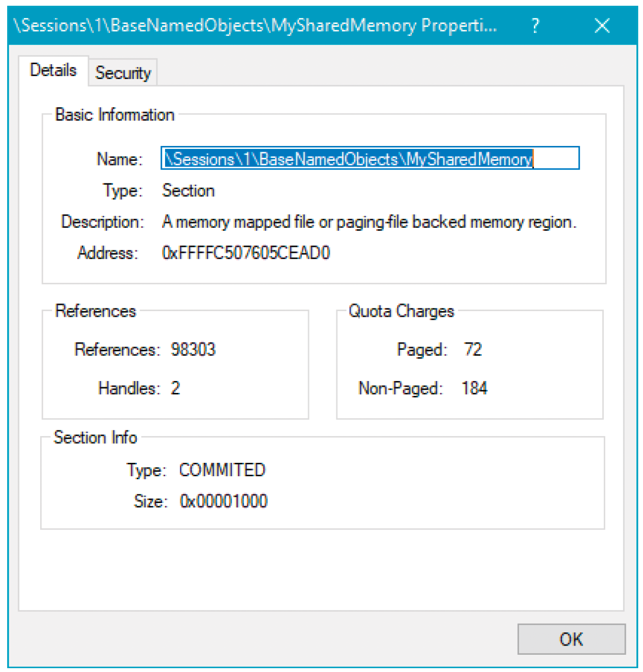Click the help question mark button

pos(535,25)
